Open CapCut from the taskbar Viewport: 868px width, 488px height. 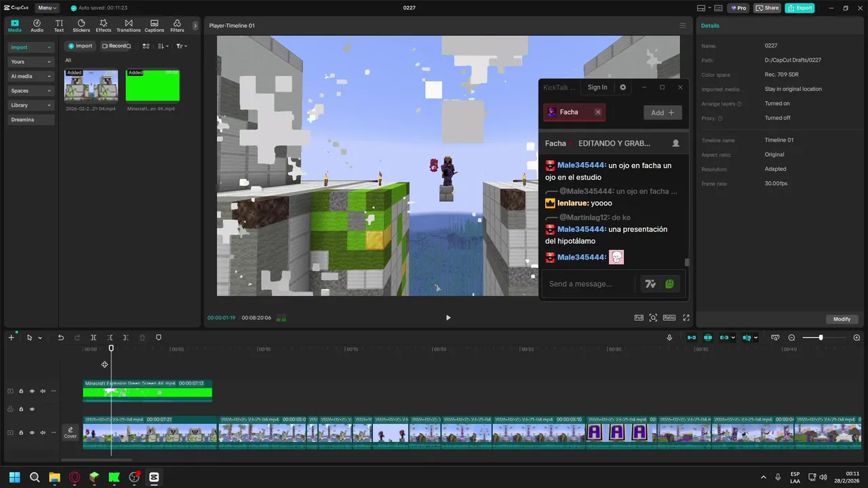(154, 477)
